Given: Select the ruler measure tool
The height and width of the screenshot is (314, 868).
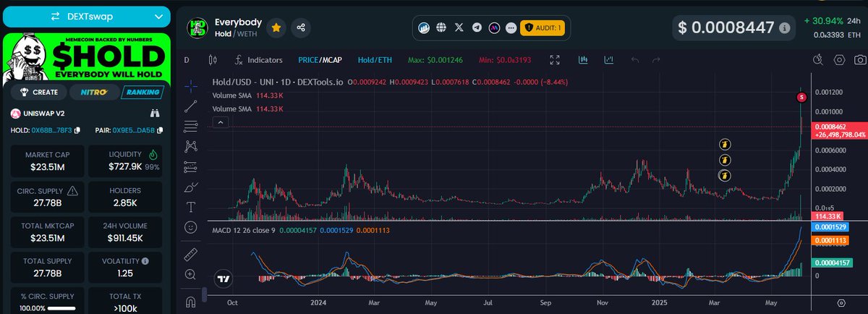Looking at the screenshot, I should [191, 255].
